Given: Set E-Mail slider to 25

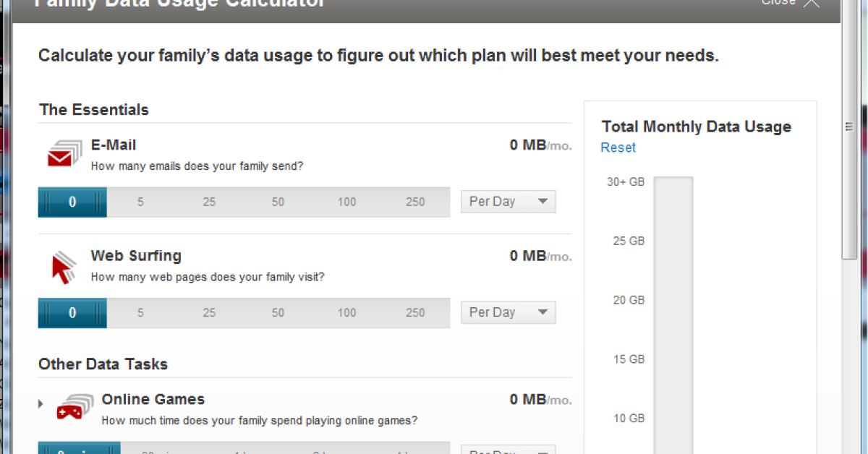Looking at the screenshot, I should tap(209, 202).
